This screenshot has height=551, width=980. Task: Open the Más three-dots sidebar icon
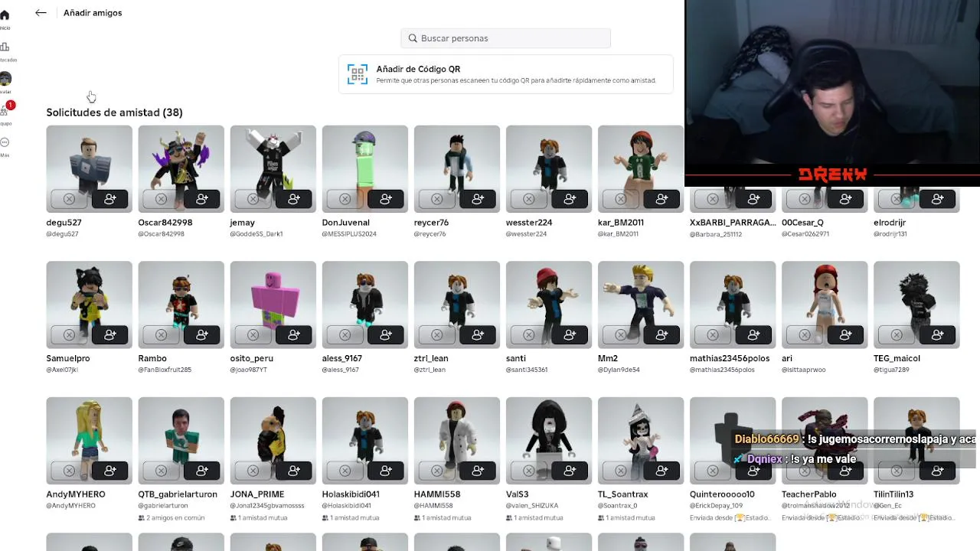5,142
